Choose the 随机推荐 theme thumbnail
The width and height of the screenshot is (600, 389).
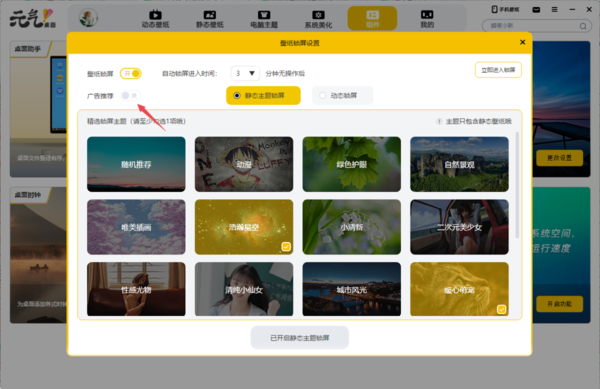pyautogui.click(x=136, y=164)
